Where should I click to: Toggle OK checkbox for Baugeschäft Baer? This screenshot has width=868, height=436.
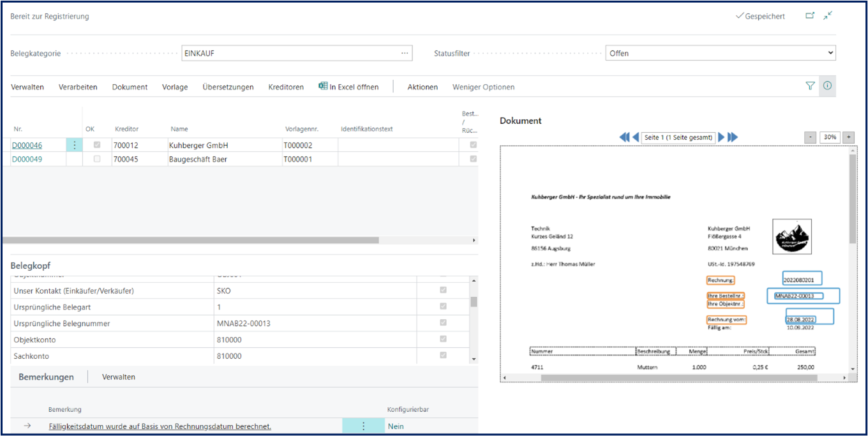97,159
